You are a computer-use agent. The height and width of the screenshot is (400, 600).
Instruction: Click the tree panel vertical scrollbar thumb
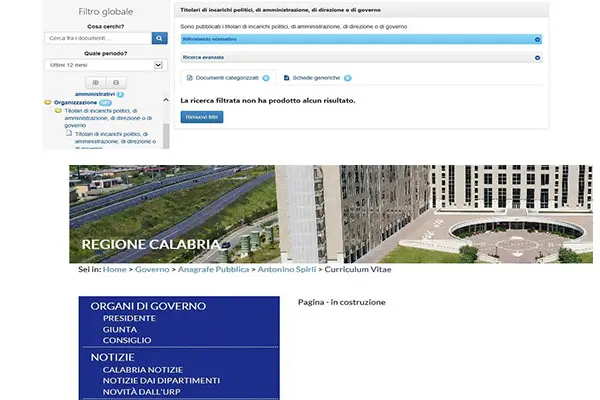166,136
